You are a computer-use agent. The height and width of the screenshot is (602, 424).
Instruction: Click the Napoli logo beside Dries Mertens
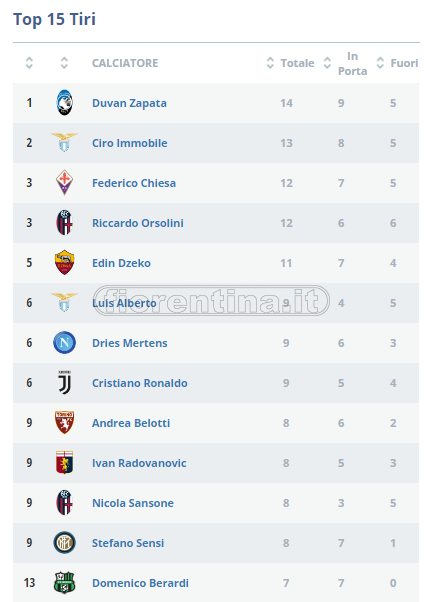(64, 342)
